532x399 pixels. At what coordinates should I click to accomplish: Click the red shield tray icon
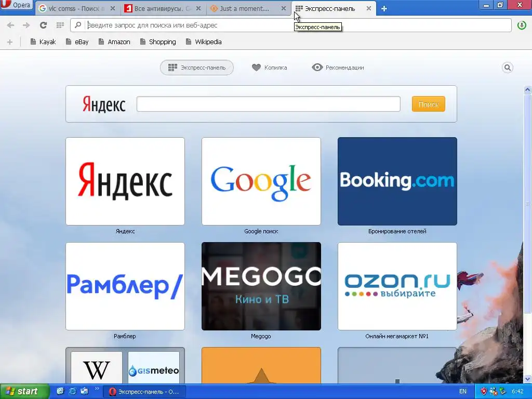(x=484, y=392)
